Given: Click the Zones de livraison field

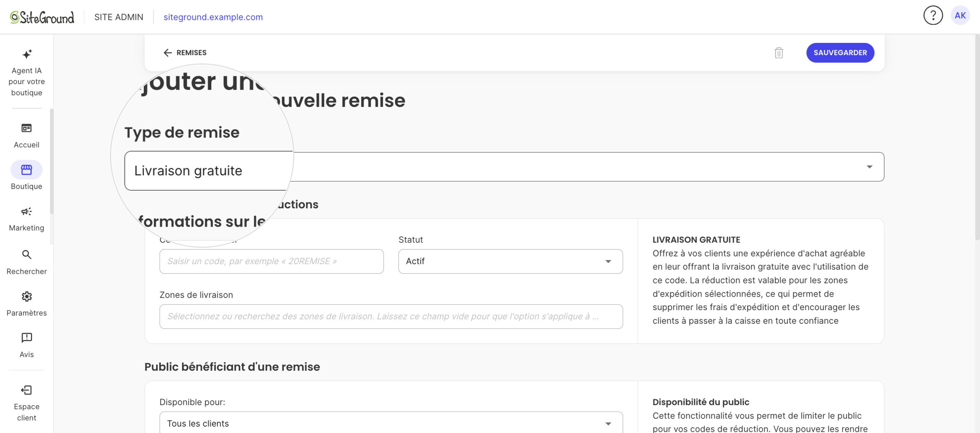Looking at the screenshot, I should 391,317.
